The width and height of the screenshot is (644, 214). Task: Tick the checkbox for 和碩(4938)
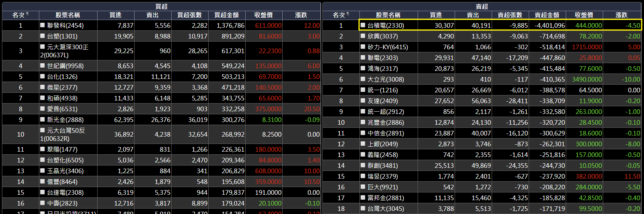42,98
